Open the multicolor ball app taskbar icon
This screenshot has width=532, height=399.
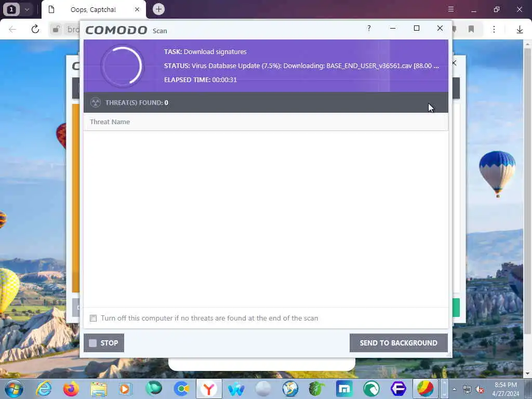pyautogui.click(x=425, y=389)
